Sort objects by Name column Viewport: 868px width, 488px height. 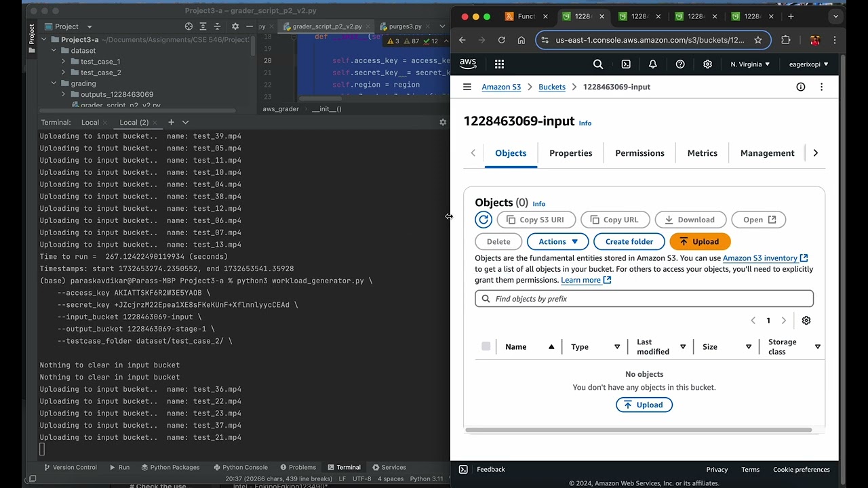530,347
